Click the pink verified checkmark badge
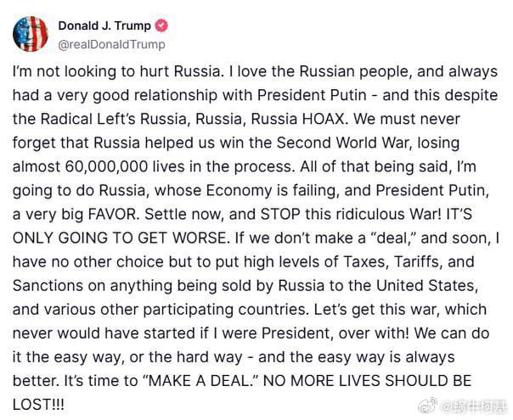Screen dimensions: 513x420 [x=161, y=25]
